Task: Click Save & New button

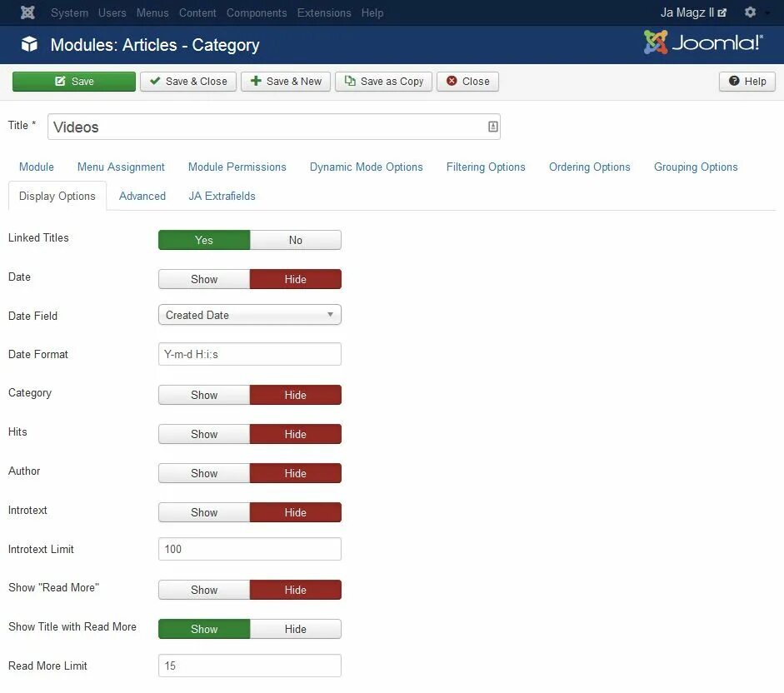Action: [286, 82]
